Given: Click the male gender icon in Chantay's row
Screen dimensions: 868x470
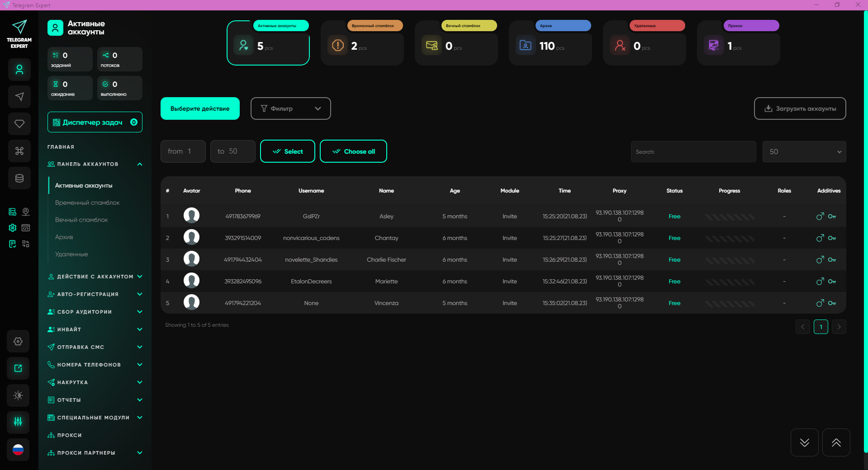Looking at the screenshot, I should click(820, 238).
